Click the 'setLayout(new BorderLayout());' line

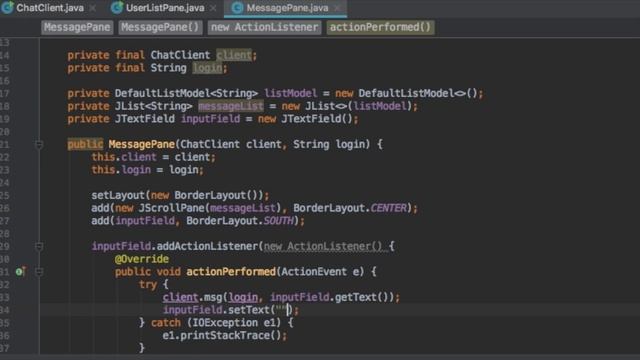click(x=180, y=195)
